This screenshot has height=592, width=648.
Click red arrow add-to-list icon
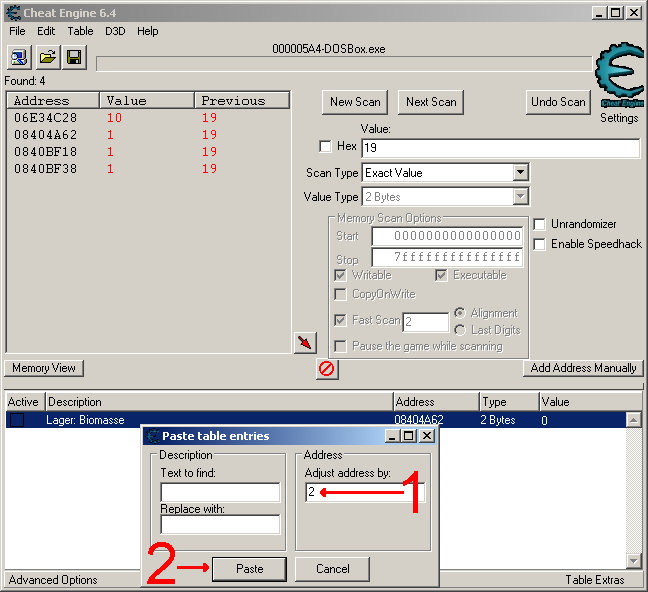click(305, 342)
